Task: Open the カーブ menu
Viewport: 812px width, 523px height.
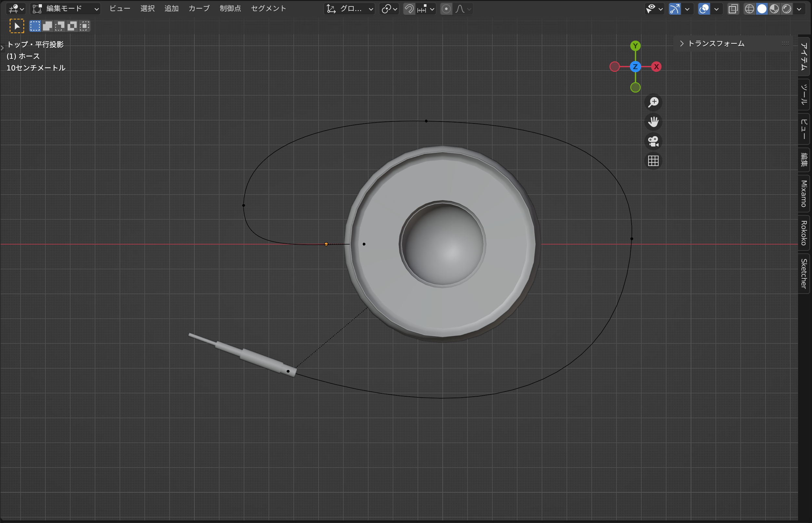Action: coord(199,8)
